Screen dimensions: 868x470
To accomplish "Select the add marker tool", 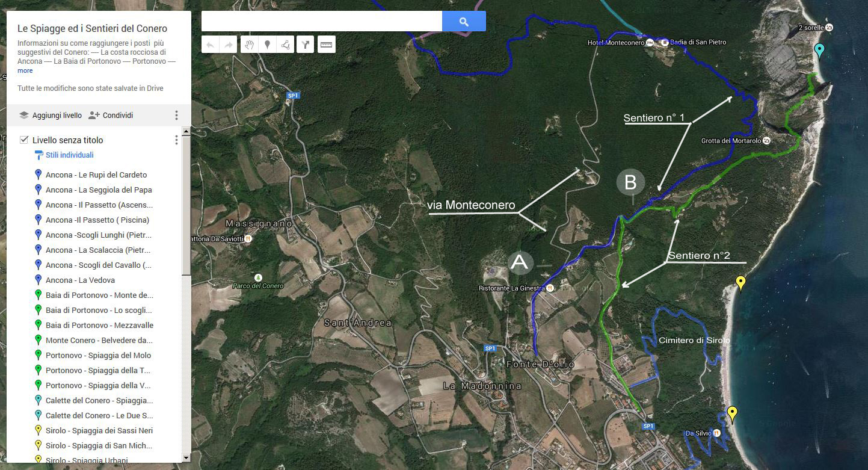I will click(x=267, y=45).
